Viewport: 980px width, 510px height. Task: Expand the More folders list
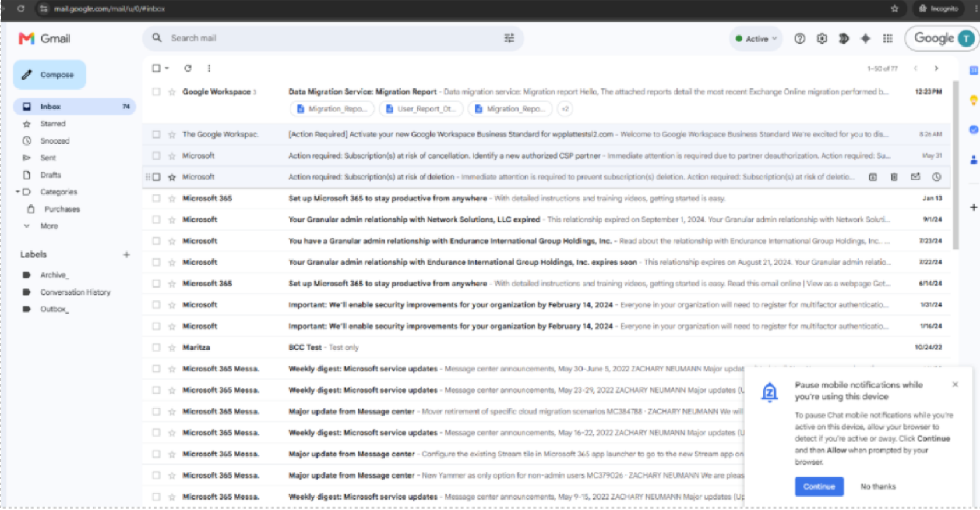pos(49,226)
